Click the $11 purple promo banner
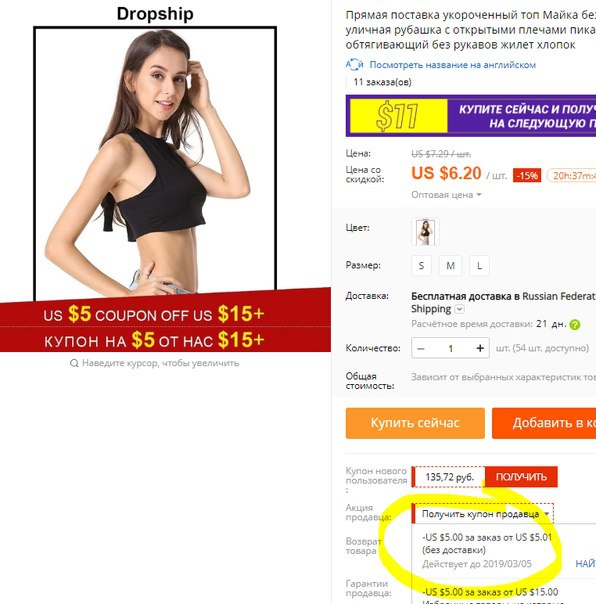 [x=471, y=116]
